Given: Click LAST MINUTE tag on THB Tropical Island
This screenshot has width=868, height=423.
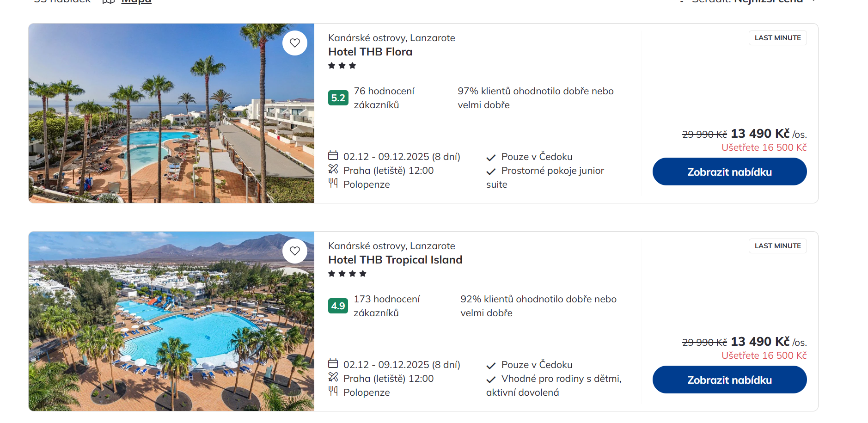Looking at the screenshot, I should click(777, 246).
